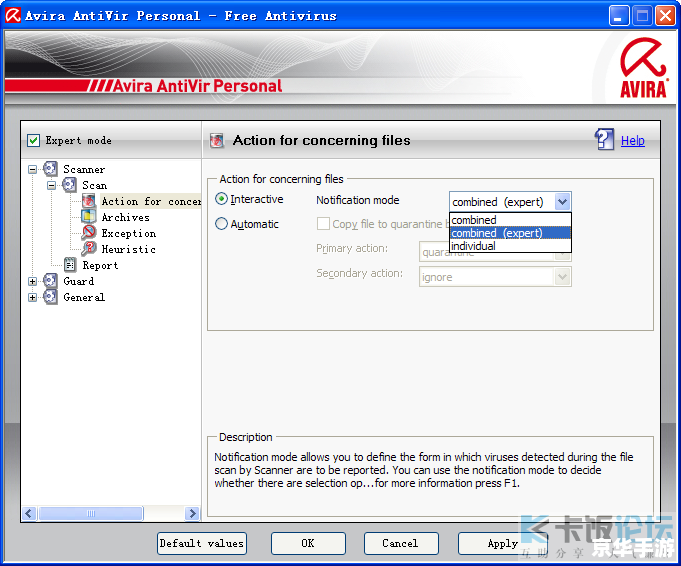Select the Automatic radio button
Image resolution: width=681 pixels, height=566 pixels.
point(221,224)
